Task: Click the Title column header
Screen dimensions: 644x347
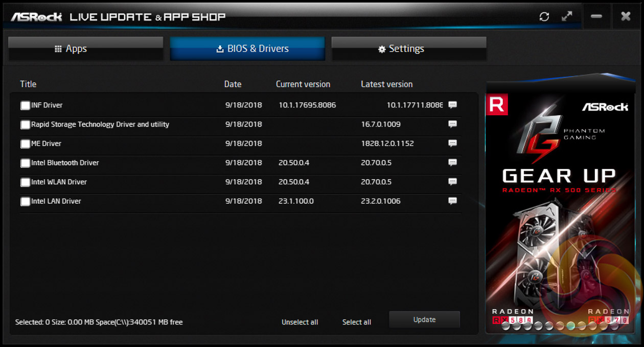Action: coord(28,84)
